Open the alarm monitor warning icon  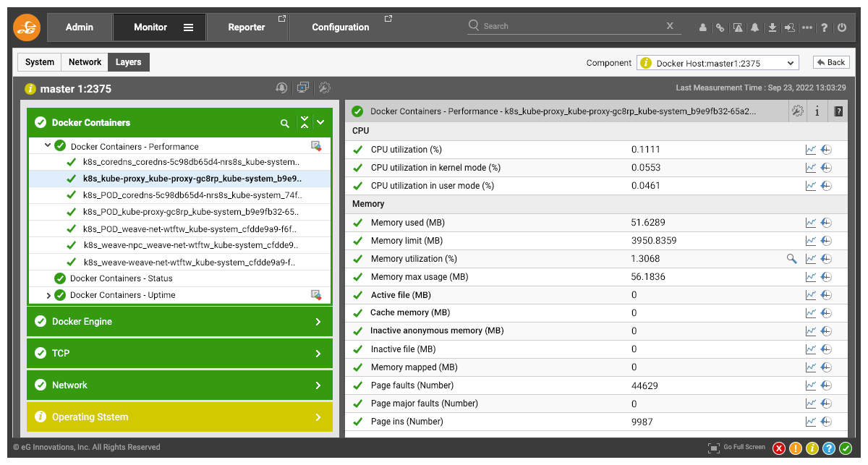(738, 27)
